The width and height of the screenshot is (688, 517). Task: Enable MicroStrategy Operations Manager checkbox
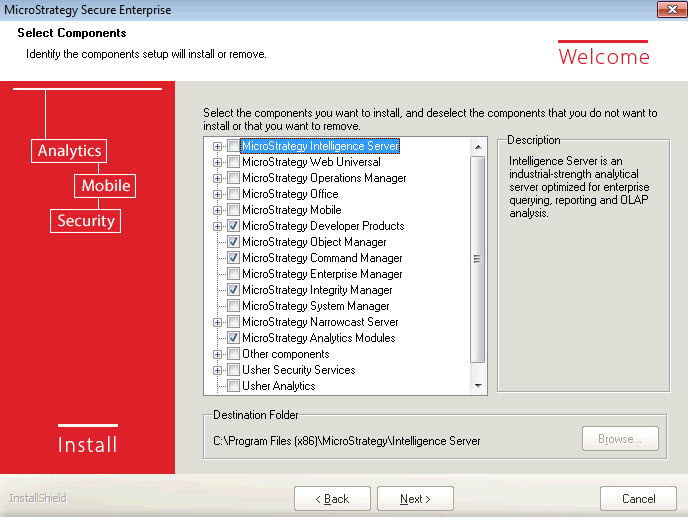point(233,178)
